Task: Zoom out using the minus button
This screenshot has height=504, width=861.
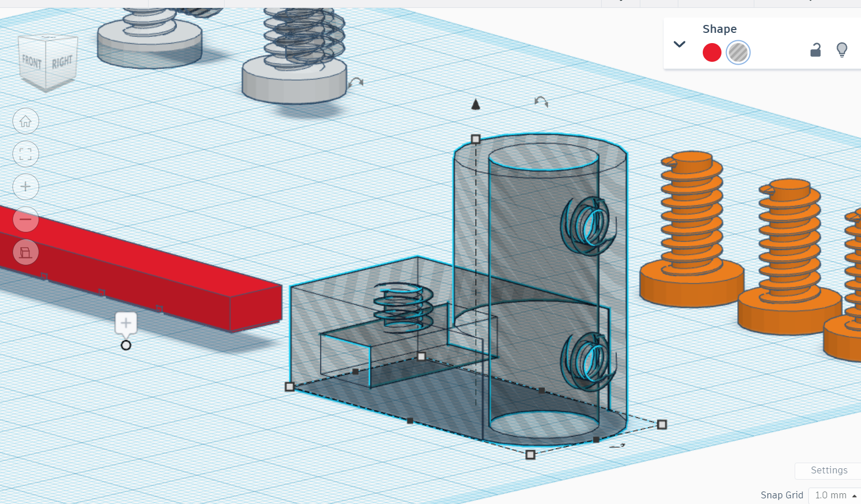Action: click(26, 219)
